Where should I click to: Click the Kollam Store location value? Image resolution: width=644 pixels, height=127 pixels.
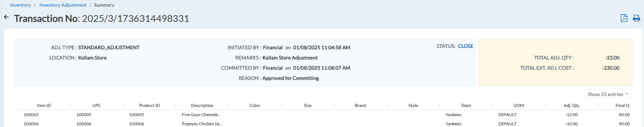[x=93, y=58]
